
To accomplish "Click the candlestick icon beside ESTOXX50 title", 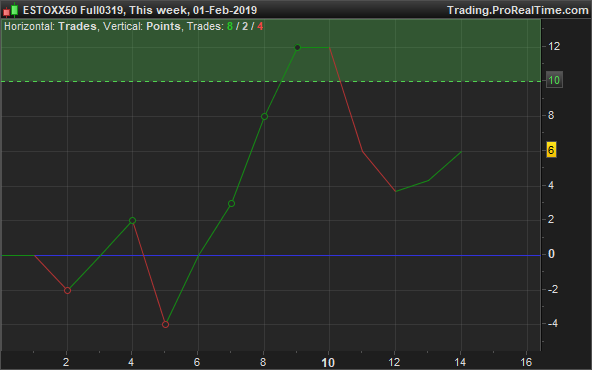I will 10,10.
